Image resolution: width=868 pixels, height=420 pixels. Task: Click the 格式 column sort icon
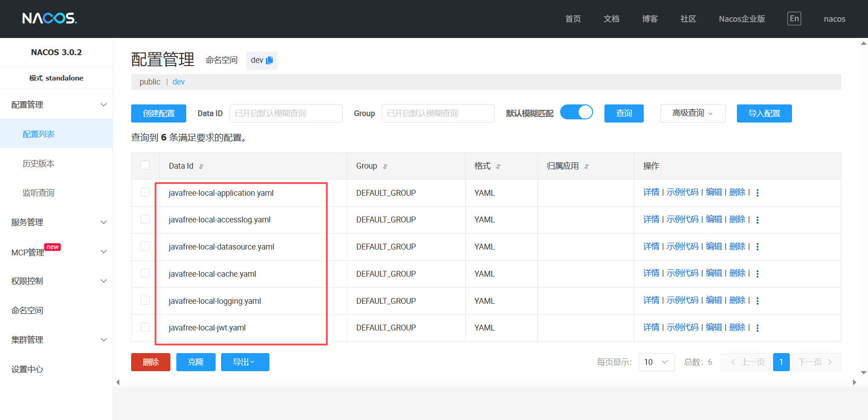tap(498, 166)
